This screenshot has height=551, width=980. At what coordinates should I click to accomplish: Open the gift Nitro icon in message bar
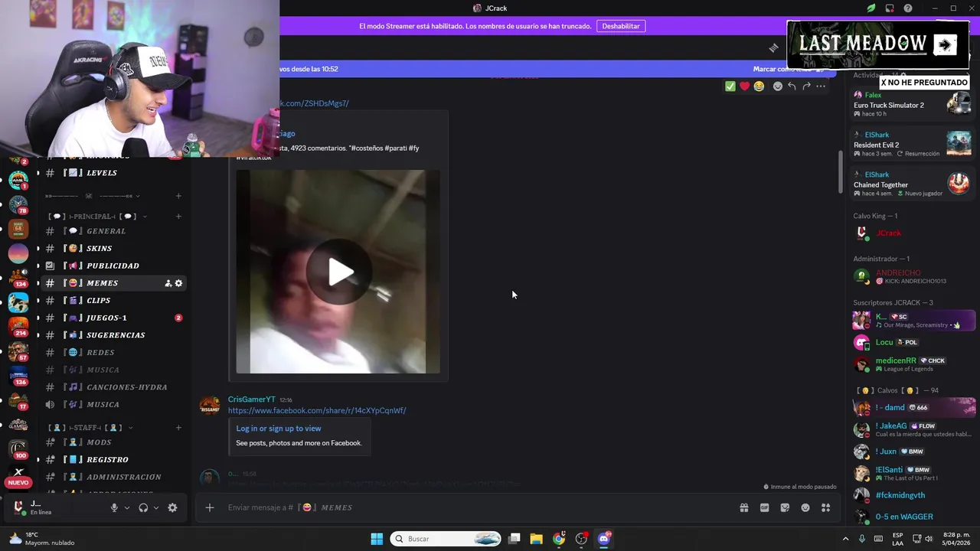pos(743,507)
